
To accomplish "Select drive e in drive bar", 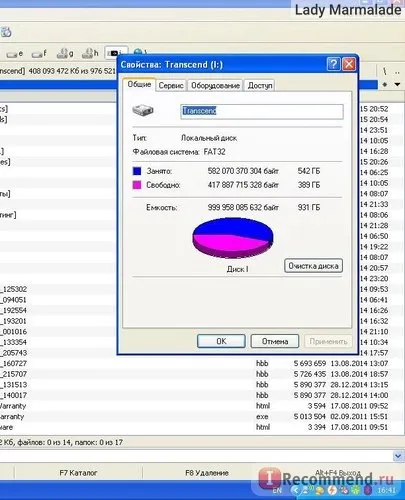I will (x=15, y=53).
